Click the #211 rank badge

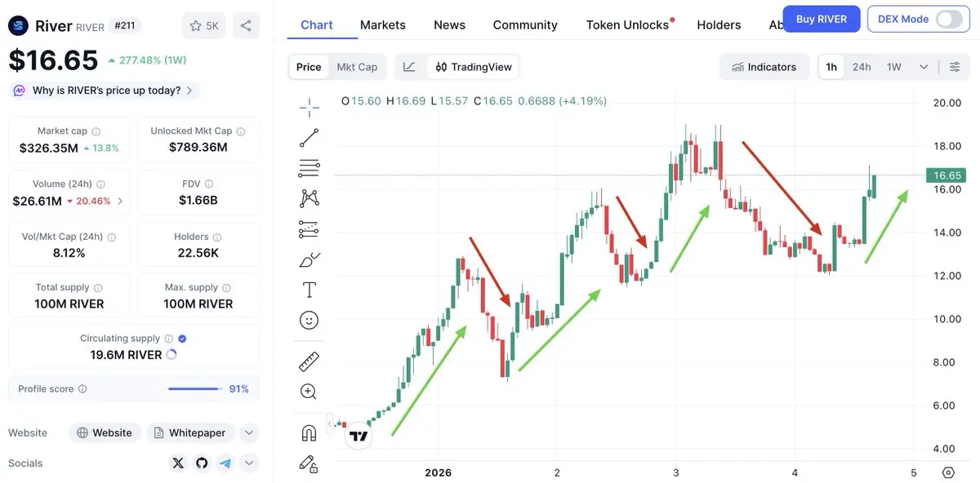click(124, 25)
